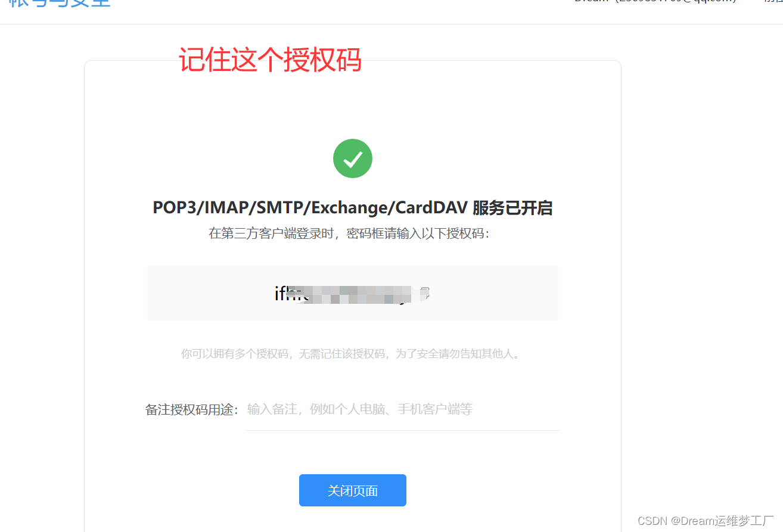Close the page with 关闭页面 button
Image resolution: width=783 pixels, height=532 pixels.
point(353,490)
